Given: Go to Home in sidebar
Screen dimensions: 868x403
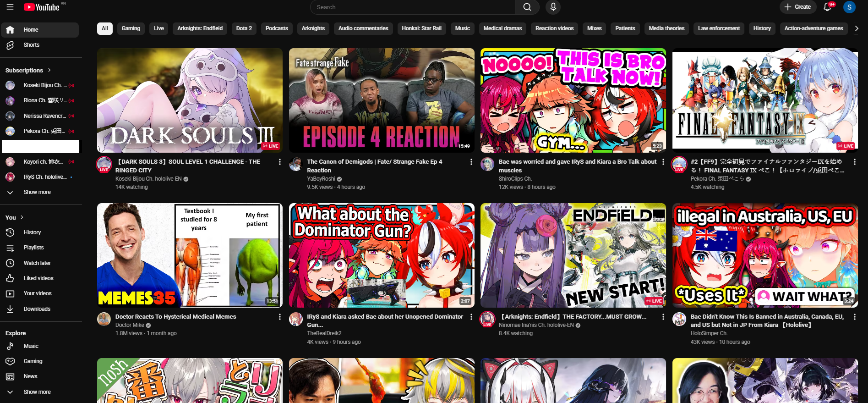Looking at the screenshot, I should pos(40,30).
